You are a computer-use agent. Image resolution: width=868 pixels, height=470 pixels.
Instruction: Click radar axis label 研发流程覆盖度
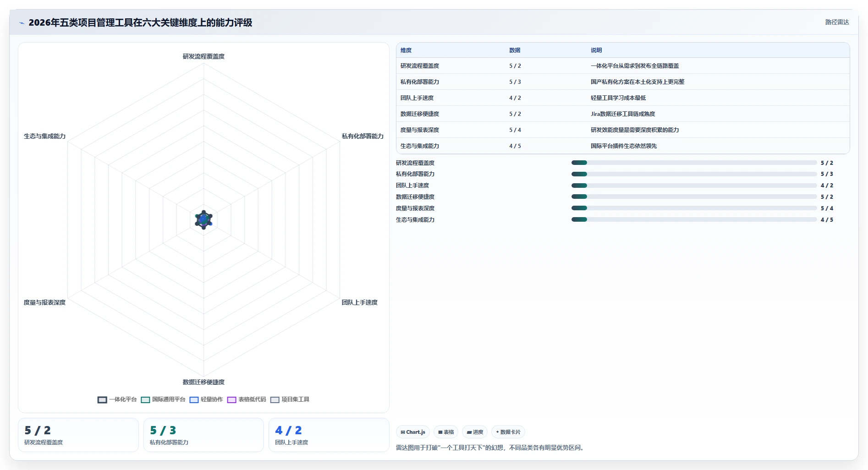pyautogui.click(x=203, y=56)
